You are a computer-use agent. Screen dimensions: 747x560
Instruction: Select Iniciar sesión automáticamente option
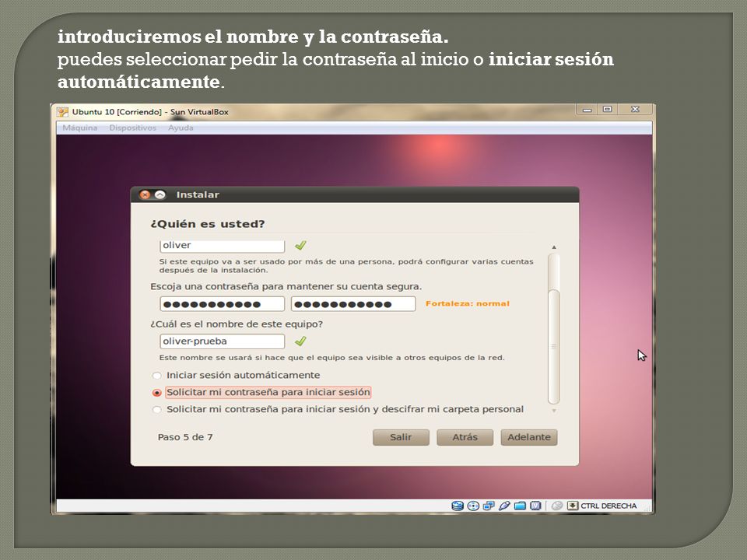click(237, 375)
